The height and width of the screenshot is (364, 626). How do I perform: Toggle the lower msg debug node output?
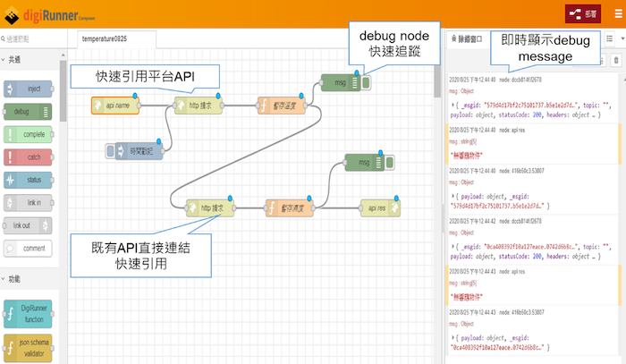tap(390, 163)
